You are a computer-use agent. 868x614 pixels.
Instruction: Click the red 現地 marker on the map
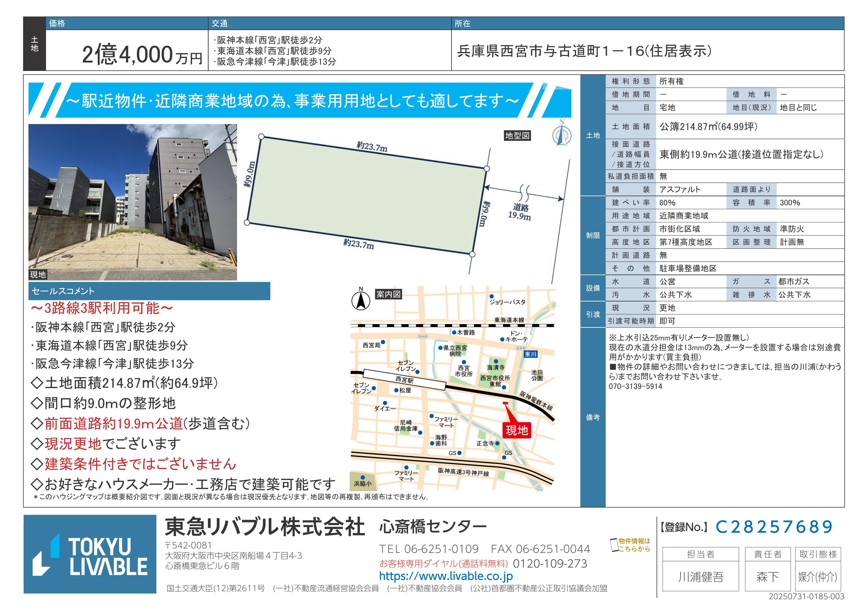click(x=516, y=430)
